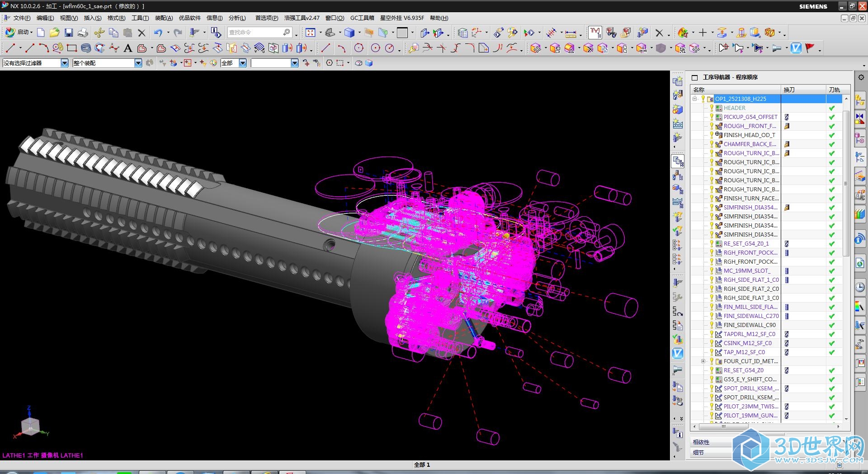Click the Fit view icon
Screen dimensions: 868x474
click(x=310, y=33)
